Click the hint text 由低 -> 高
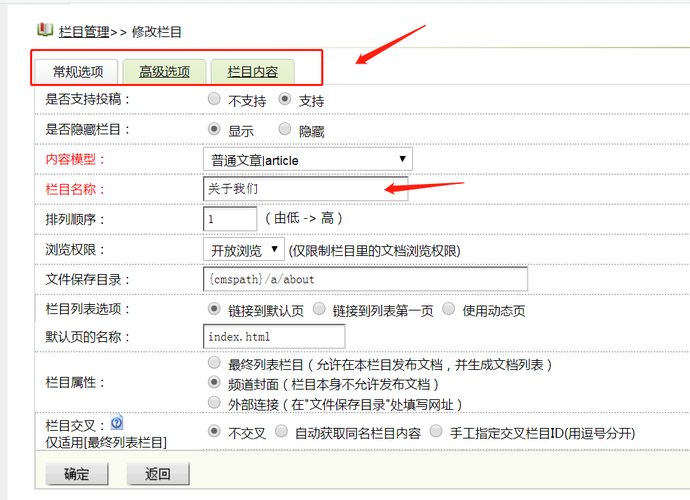Image resolution: width=690 pixels, height=500 pixels. click(x=304, y=218)
